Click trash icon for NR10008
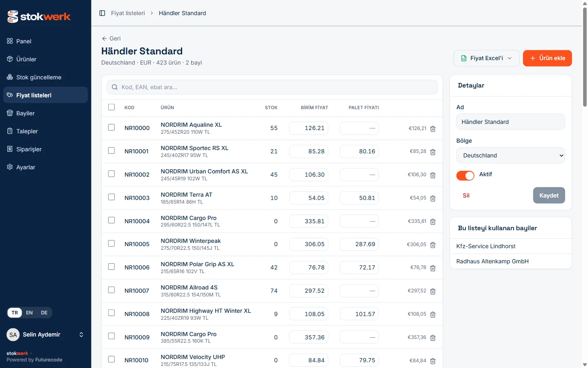Image resolution: width=588 pixels, height=368 pixels. [433, 315]
